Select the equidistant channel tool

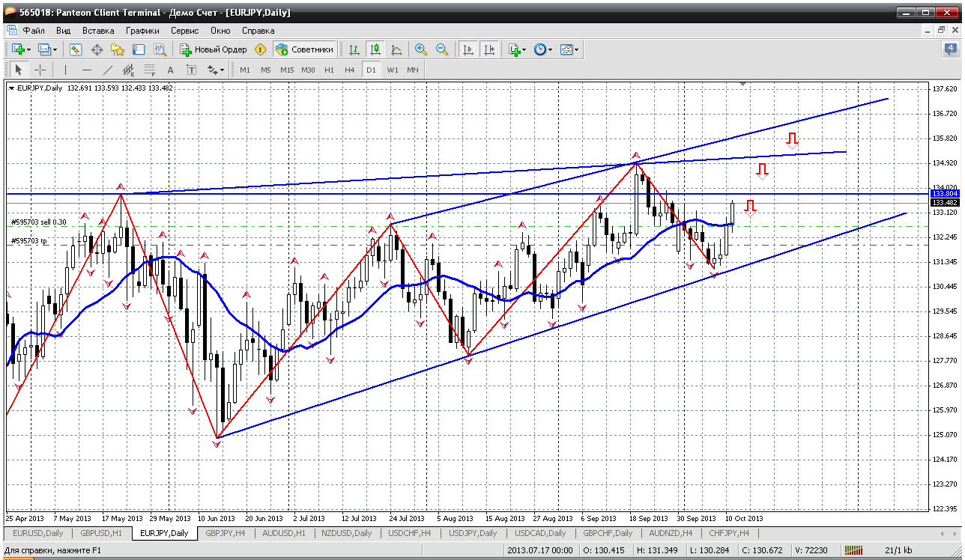129,70
